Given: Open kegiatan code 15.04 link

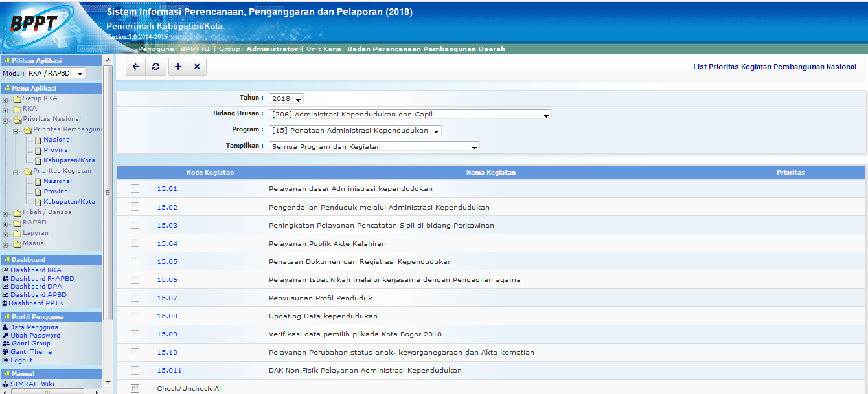Looking at the screenshot, I should (x=167, y=244).
